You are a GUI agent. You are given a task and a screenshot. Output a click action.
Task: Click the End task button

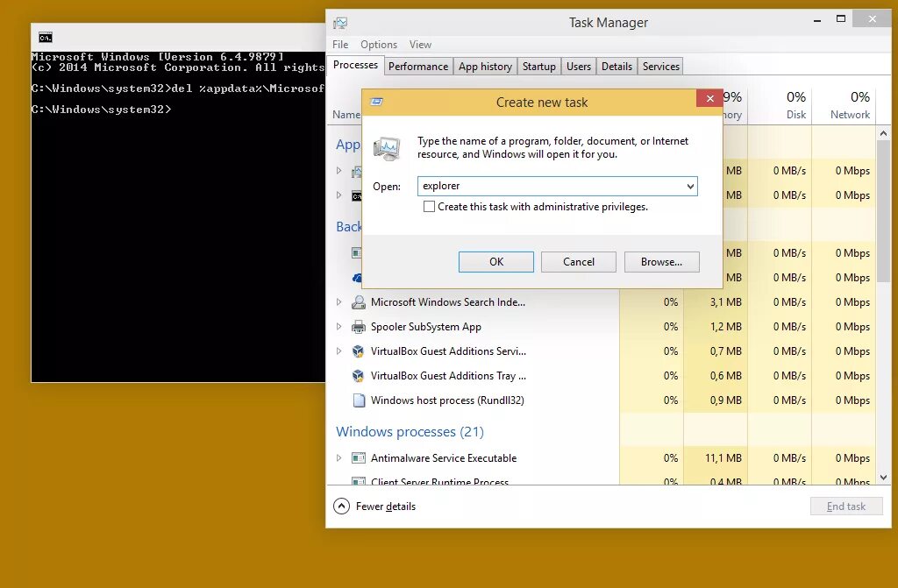[x=846, y=507]
